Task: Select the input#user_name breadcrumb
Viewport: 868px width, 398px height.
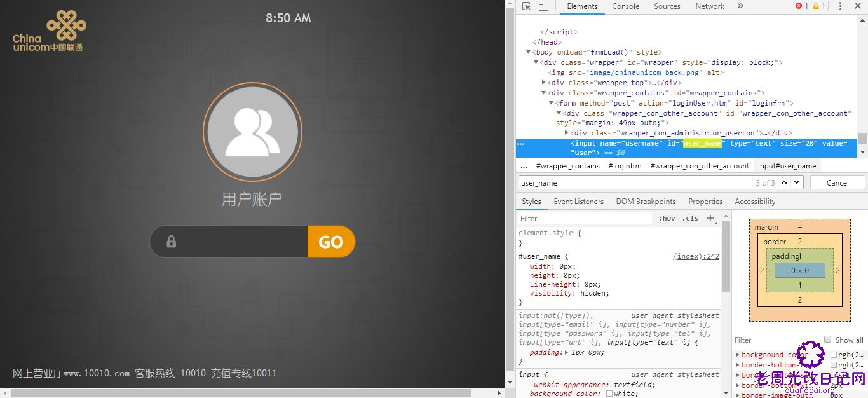Action: click(x=787, y=166)
